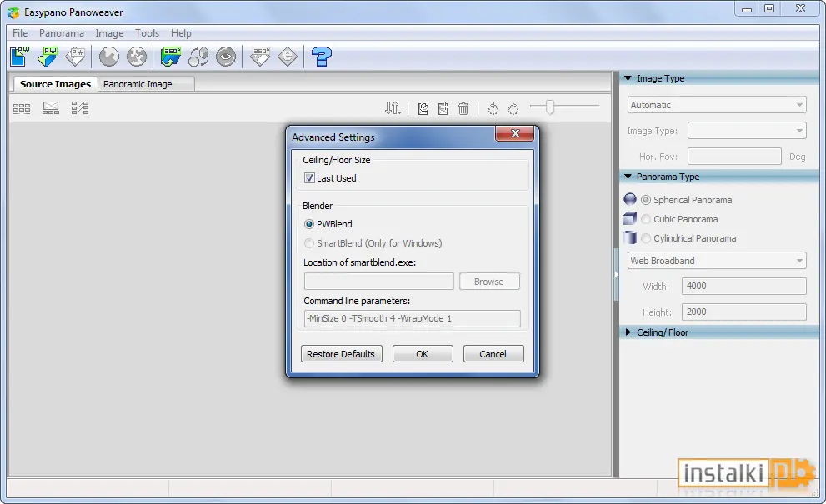Screen dimensions: 826x504
Task: Open the Tools menu
Action: coord(147,33)
